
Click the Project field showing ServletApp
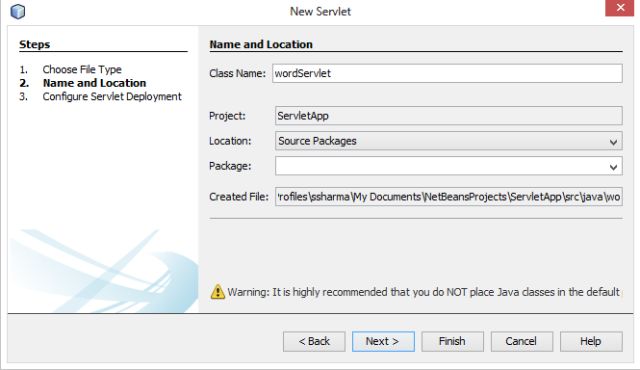(449, 116)
